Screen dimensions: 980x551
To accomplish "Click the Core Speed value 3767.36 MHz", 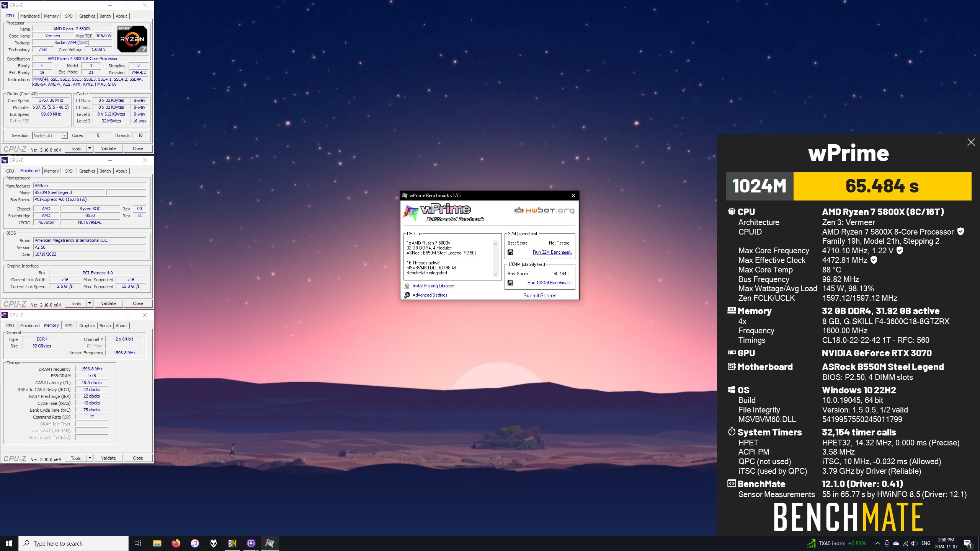I will tap(51, 101).
